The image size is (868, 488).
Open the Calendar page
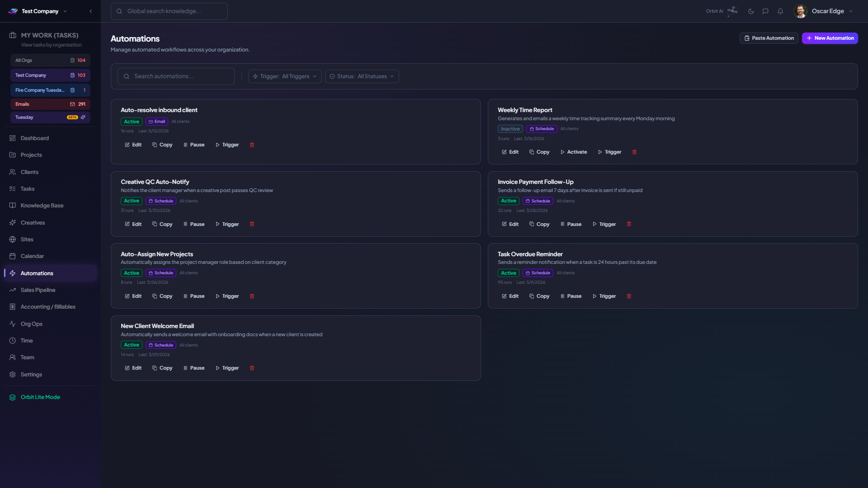(50, 256)
